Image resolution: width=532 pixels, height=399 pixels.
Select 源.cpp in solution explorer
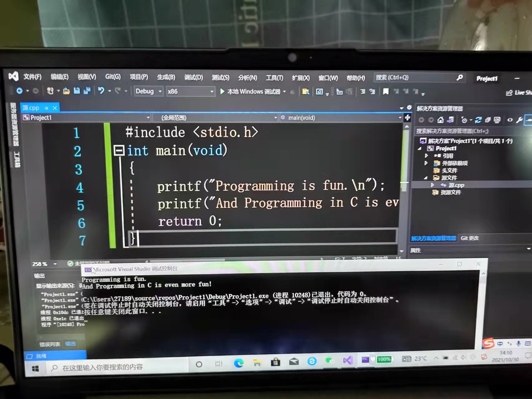click(x=456, y=185)
